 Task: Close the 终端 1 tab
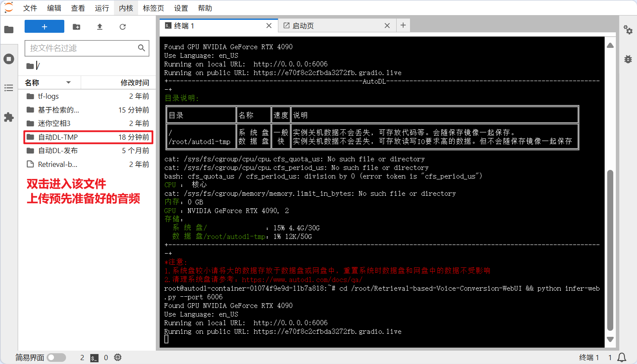tap(269, 26)
